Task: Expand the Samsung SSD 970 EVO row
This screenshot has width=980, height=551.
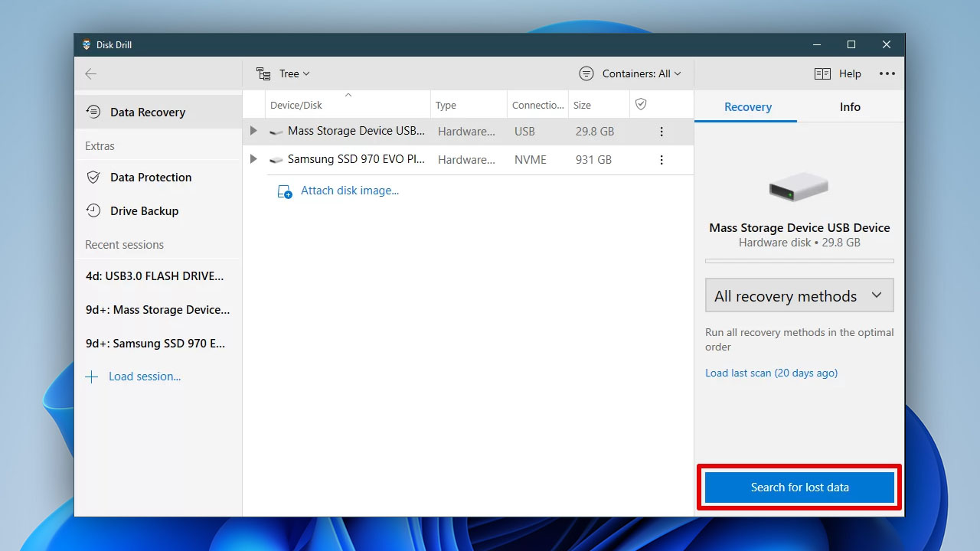Action: point(253,160)
